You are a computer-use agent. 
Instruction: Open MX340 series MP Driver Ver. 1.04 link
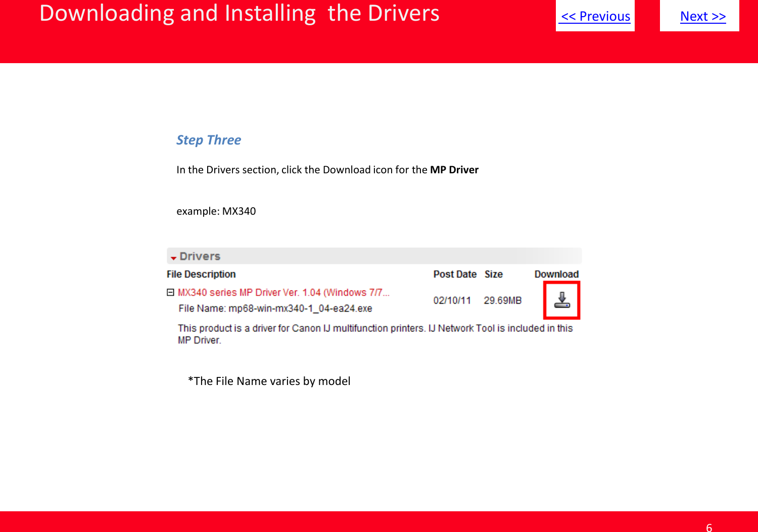pyautogui.click(x=283, y=293)
